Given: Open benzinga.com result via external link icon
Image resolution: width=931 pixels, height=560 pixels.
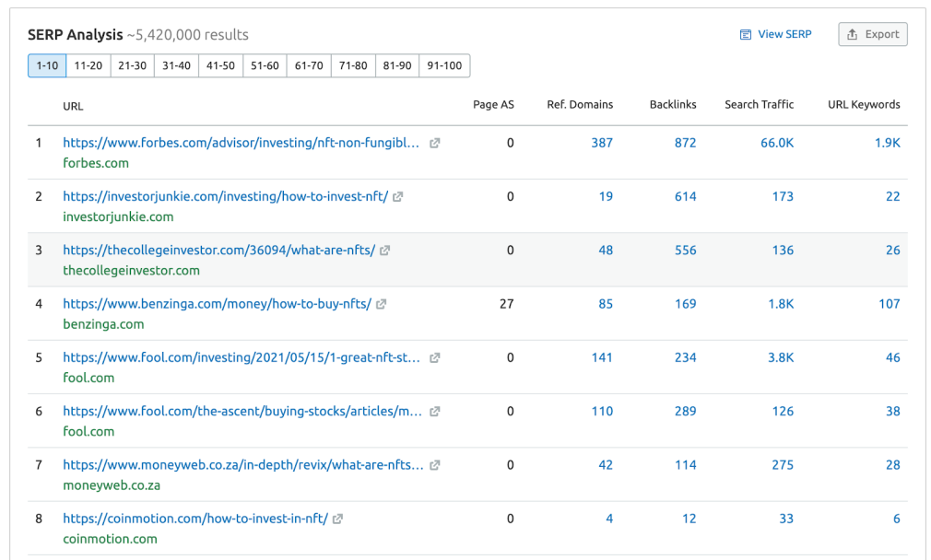Looking at the screenshot, I should (x=380, y=303).
